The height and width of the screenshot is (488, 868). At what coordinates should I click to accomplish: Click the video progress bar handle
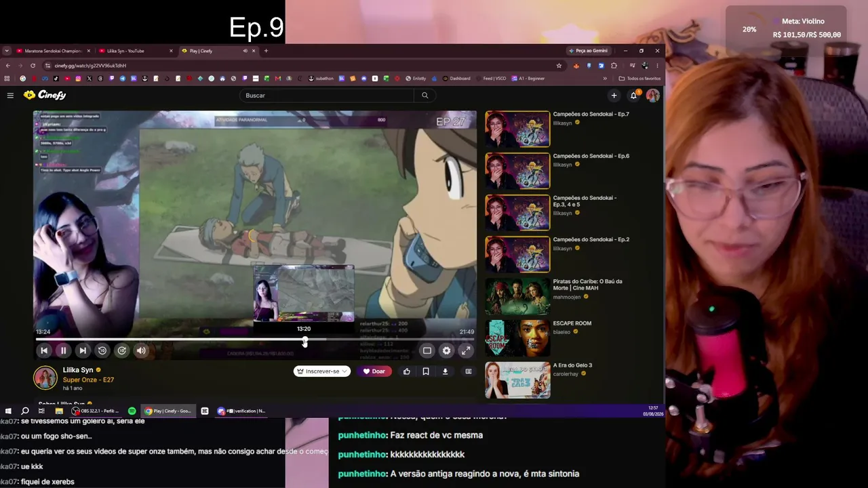pos(305,341)
